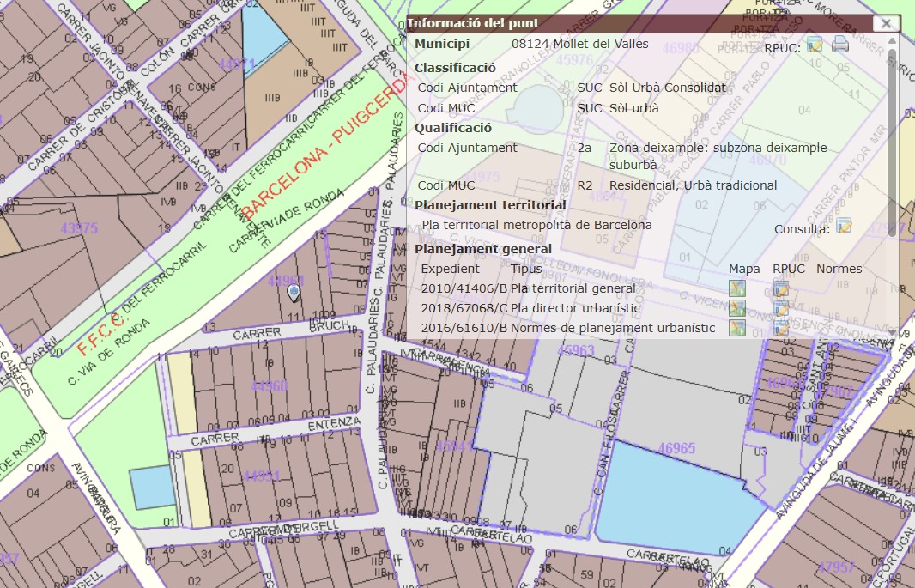Click 'Sòl Urbà Consolidat' classification text
The width and height of the screenshot is (915, 588).
[668, 88]
